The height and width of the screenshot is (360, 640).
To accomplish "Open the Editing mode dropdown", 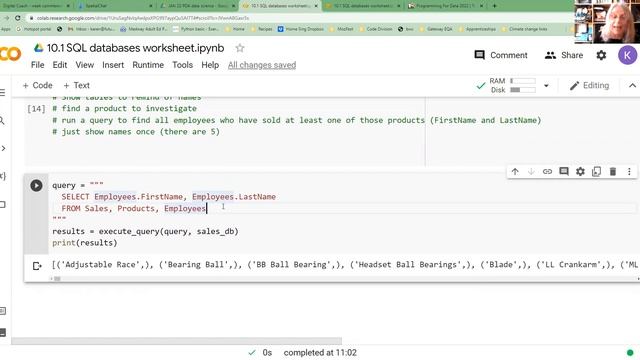I will (x=589, y=85).
